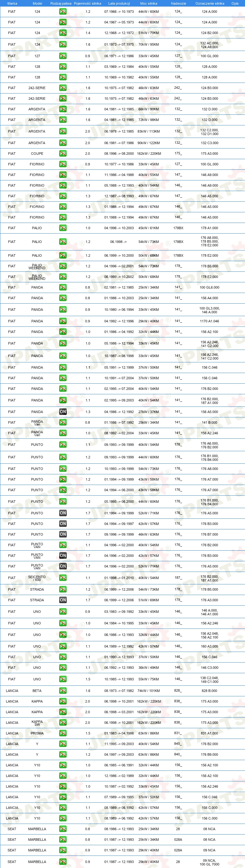245x868 pixels.
Task: Click the '09 NCA, 100 GL 7000' engine code cell
Action: (210, 862)
